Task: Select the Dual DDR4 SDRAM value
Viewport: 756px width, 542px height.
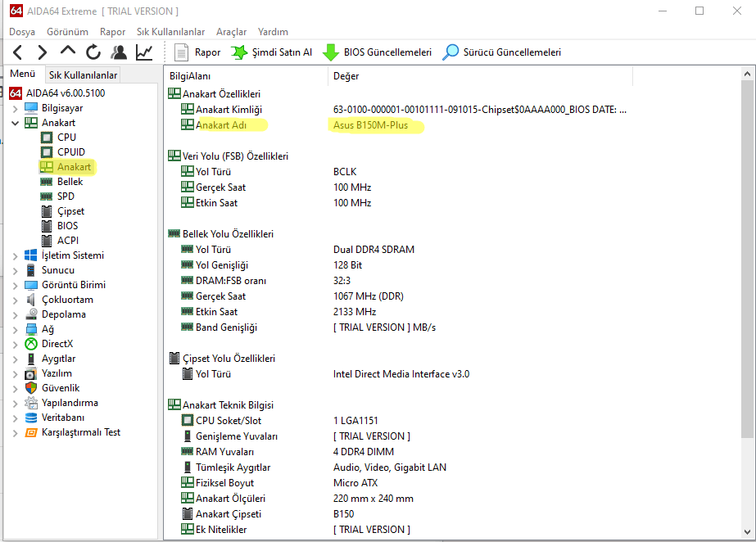Action: (x=373, y=250)
